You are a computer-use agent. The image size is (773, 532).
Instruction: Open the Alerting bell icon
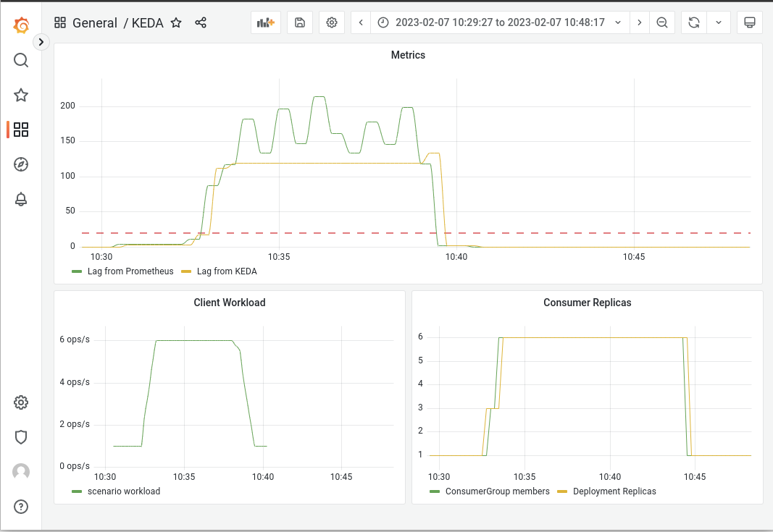click(x=21, y=200)
